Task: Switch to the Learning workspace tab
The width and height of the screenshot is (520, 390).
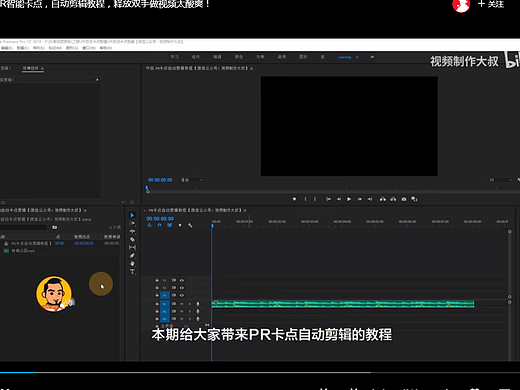Action: (344, 57)
